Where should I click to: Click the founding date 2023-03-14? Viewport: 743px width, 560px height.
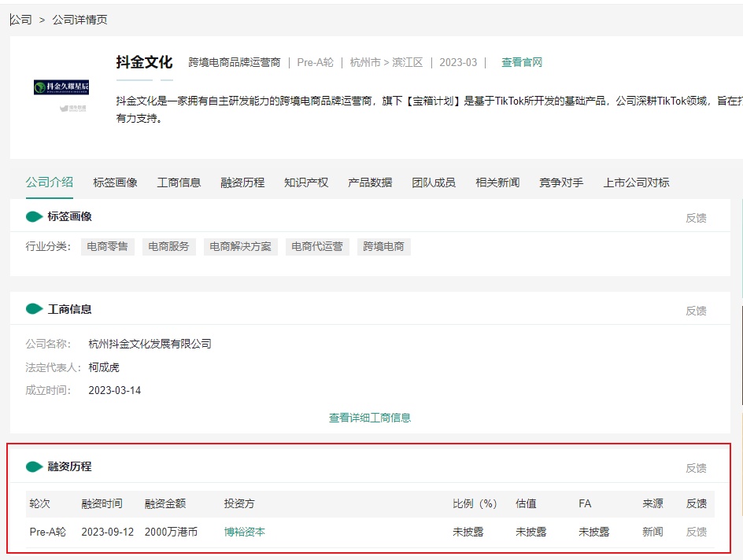pyautogui.click(x=115, y=391)
